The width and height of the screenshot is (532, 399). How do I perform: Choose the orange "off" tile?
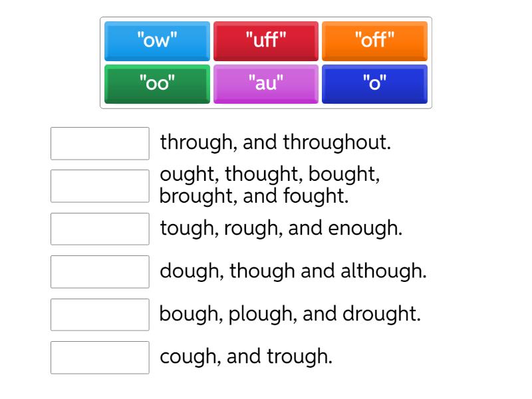pos(374,41)
